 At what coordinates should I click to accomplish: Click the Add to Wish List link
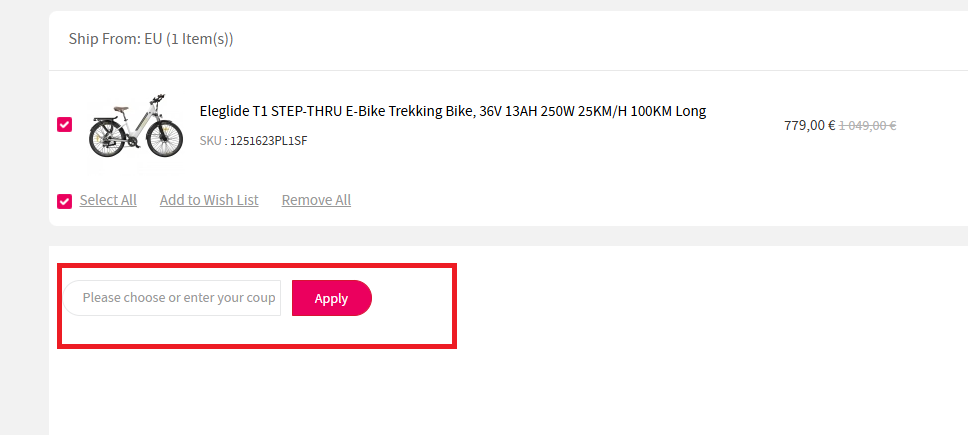point(209,200)
